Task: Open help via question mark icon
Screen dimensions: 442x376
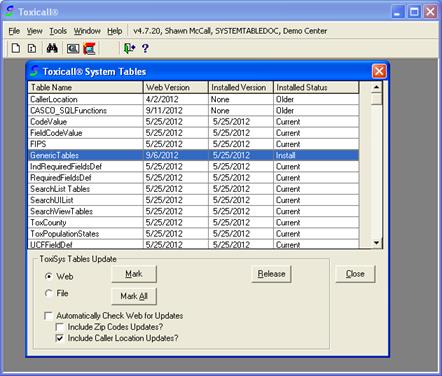Action: [145, 48]
